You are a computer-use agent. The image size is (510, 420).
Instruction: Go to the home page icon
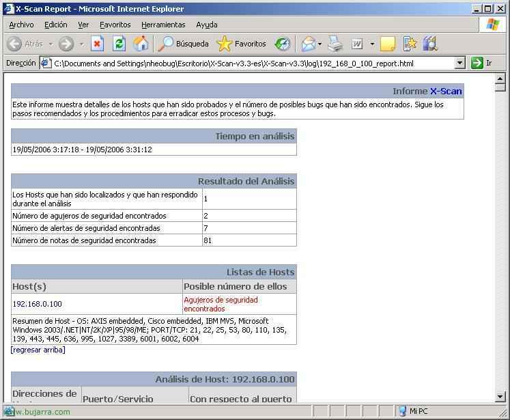pos(141,44)
